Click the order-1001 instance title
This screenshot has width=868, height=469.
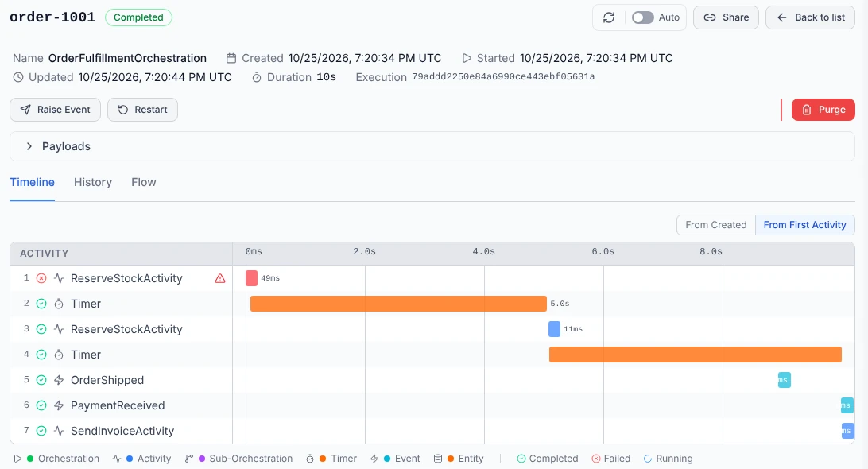[x=52, y=17]
